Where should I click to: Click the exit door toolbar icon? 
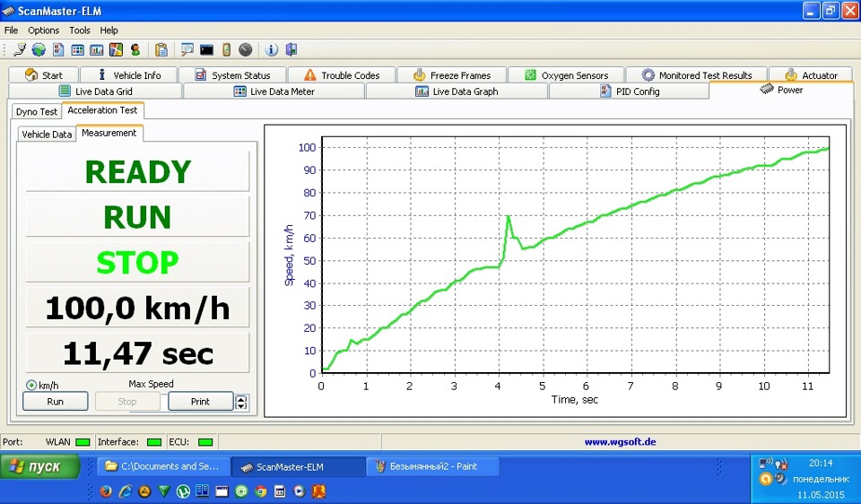(291, 50)
